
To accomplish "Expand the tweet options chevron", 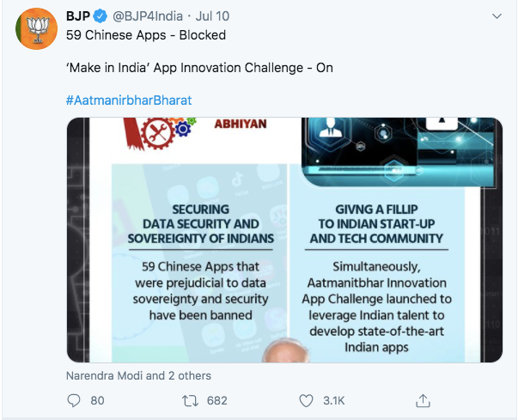I will (497, 17).
